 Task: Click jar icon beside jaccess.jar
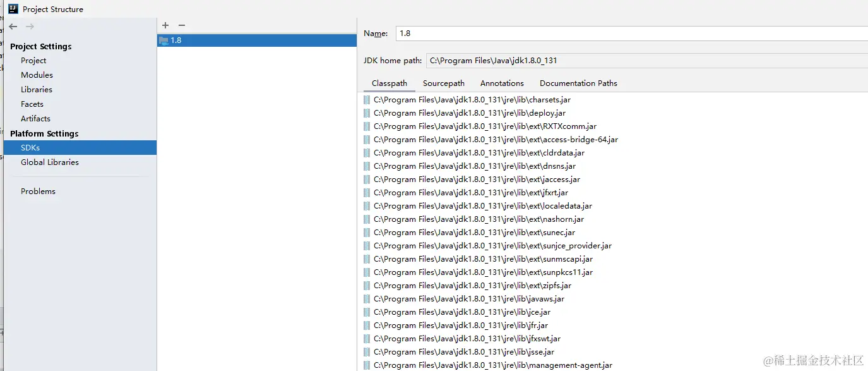[x=367, y=179]
